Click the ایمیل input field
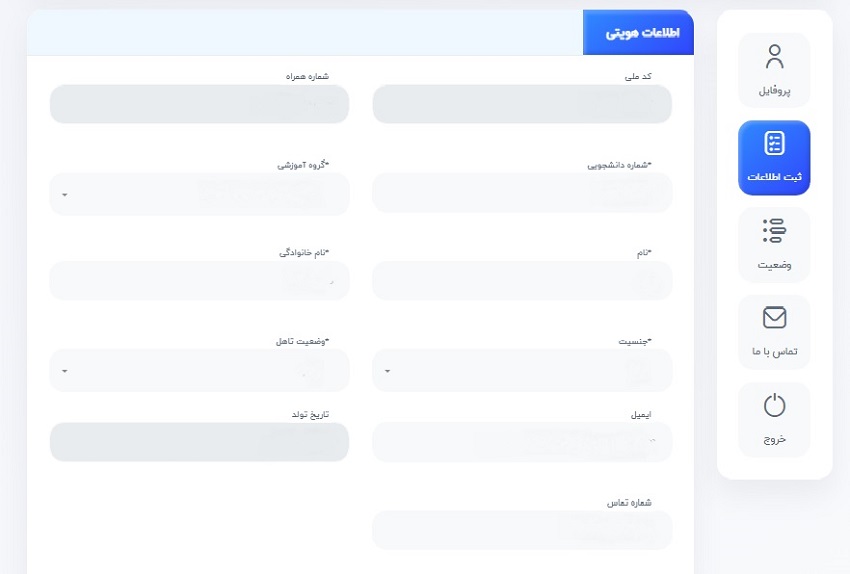The image size is (850, 574). coord(522,442)
